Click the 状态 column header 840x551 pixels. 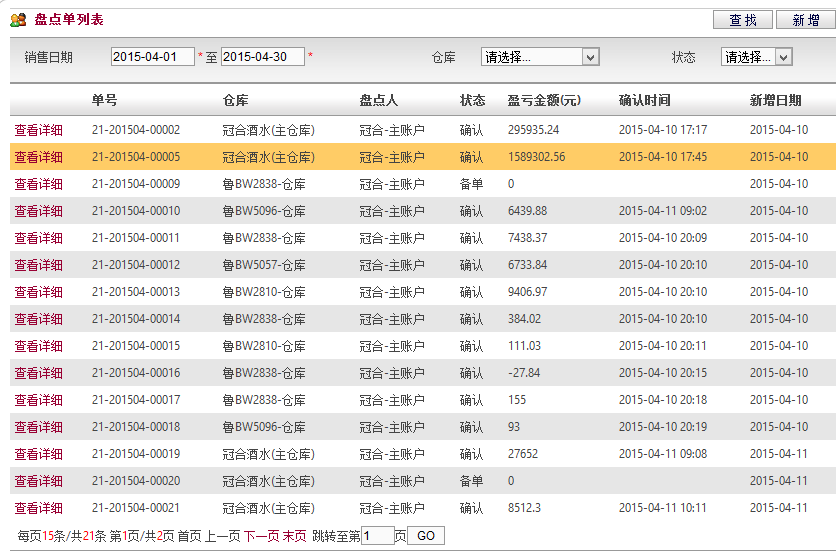472,100
